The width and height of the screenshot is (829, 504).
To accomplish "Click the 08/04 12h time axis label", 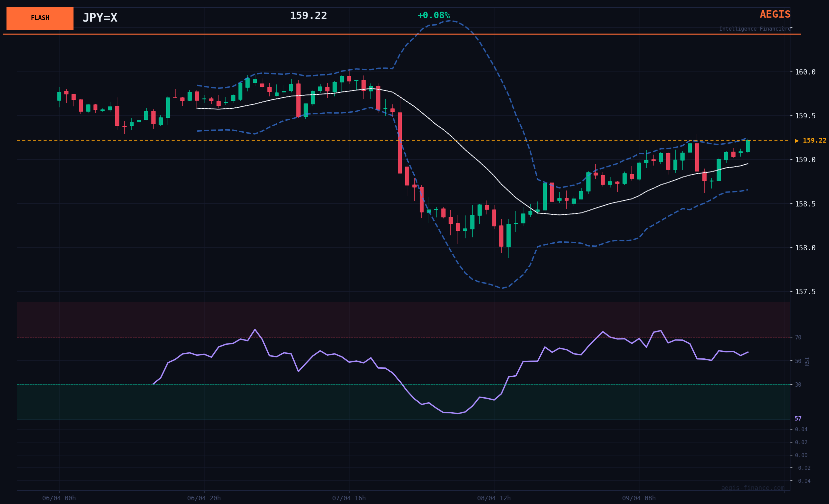I will [x=493, y=498].
